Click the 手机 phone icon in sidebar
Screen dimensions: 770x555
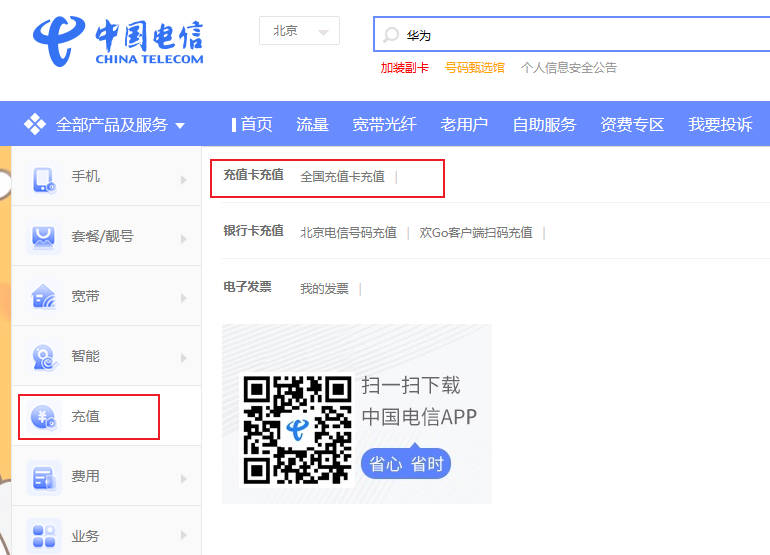coord(44,180)
